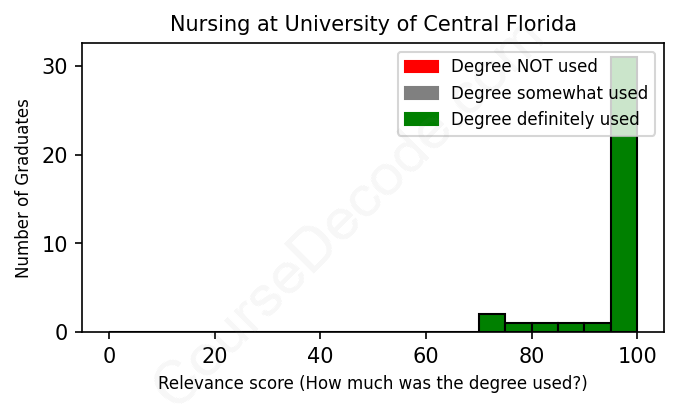Click the short green bar between 75 and 80
Image resolution: width=678 pixels, height=408 pixels.
(x=518, y=327)
